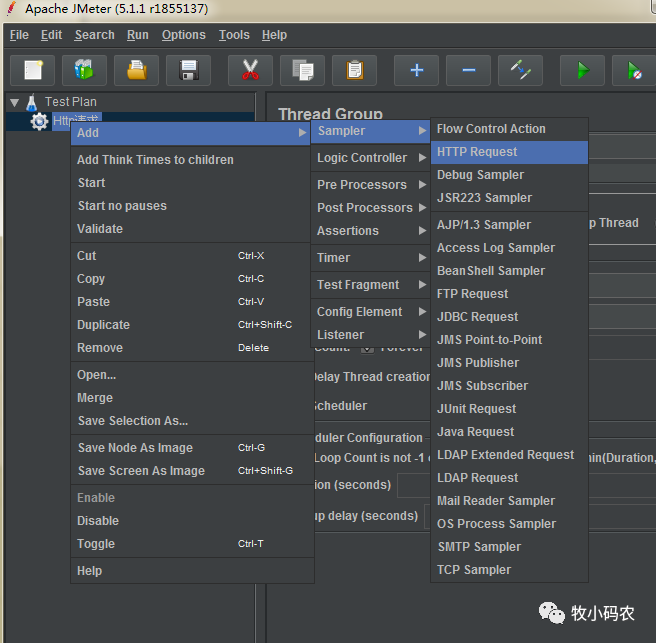This screenshot has height=643, width=656.
Task: Click Merge in the context menu
Action: [190, 398]
